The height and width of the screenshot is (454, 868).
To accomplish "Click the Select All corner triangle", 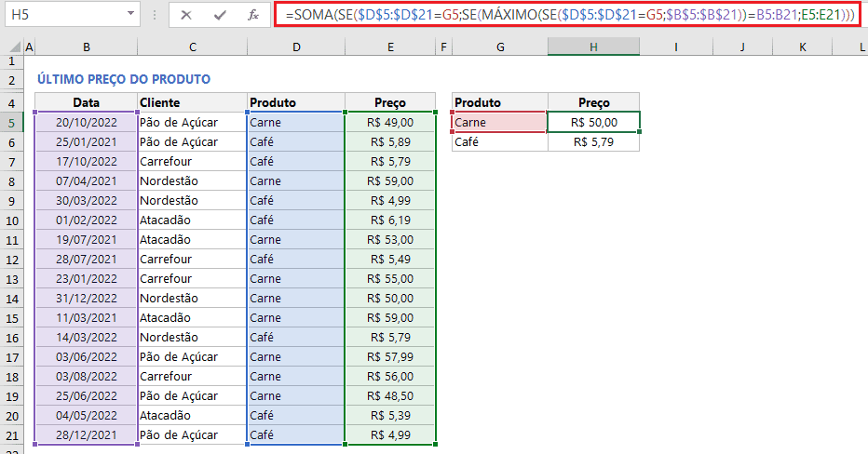I will (11, 47).
